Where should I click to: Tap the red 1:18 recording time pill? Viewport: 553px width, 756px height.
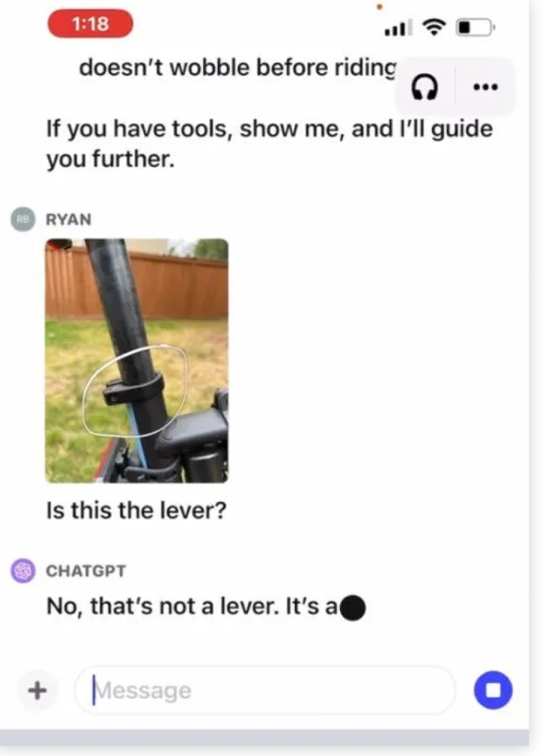point(91,24)
